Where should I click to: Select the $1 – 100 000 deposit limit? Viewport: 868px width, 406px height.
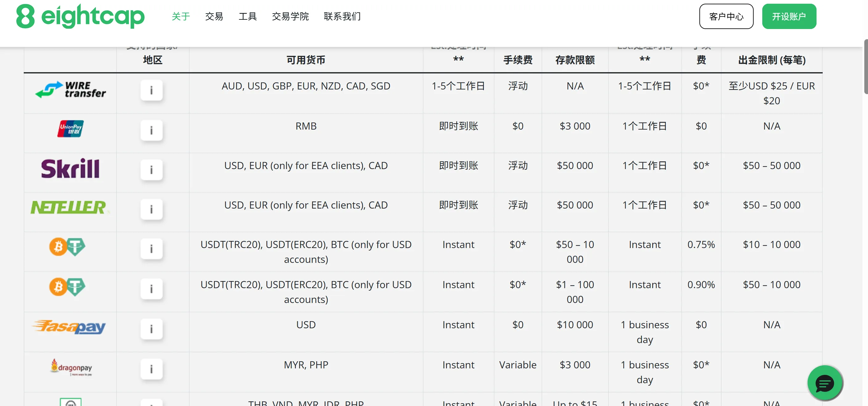click(575, 292)
